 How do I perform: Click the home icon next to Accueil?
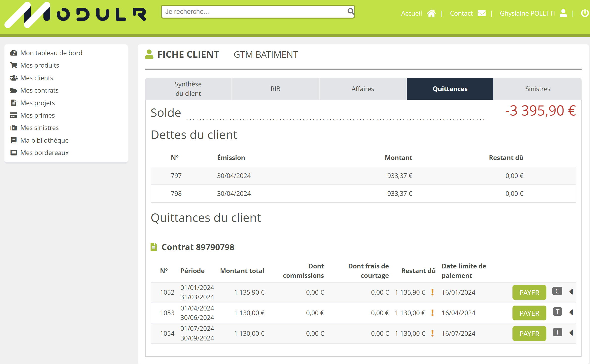pyautogui.click(x=431, y=13)
